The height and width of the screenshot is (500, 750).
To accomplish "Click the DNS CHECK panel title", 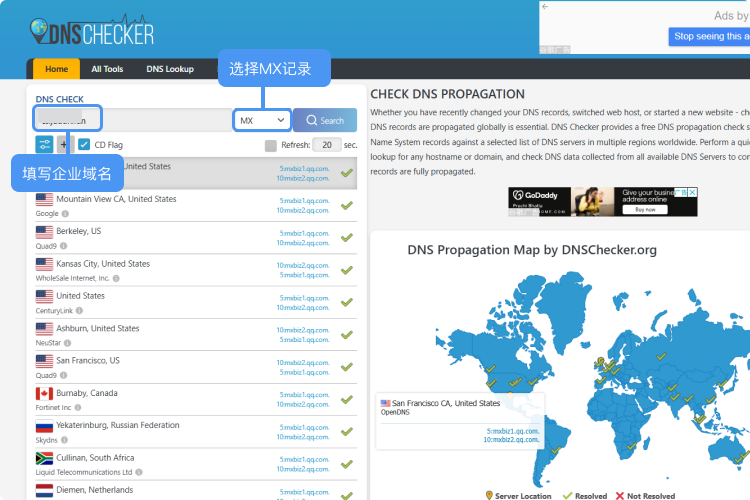I will pos(59,99).
